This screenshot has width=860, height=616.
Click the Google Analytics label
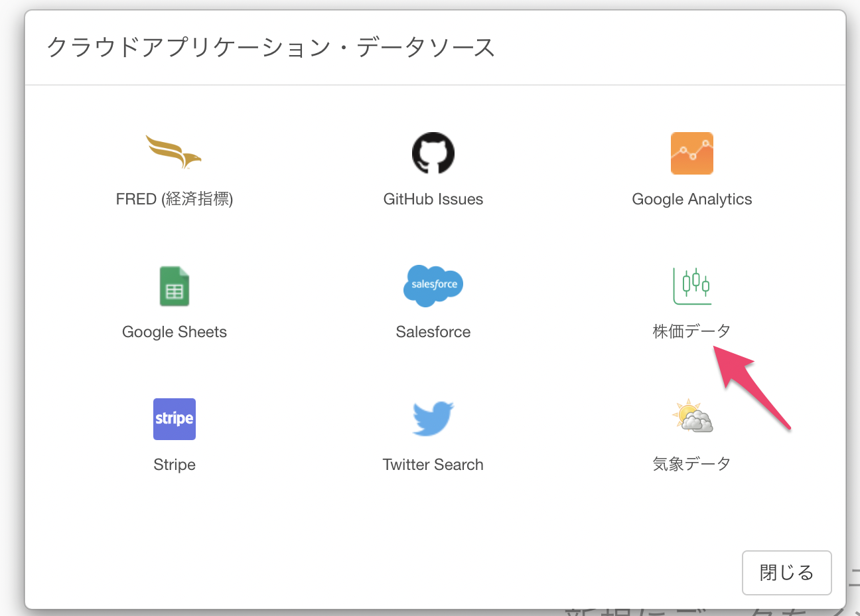pyautogui.click(x=692, y=199)
